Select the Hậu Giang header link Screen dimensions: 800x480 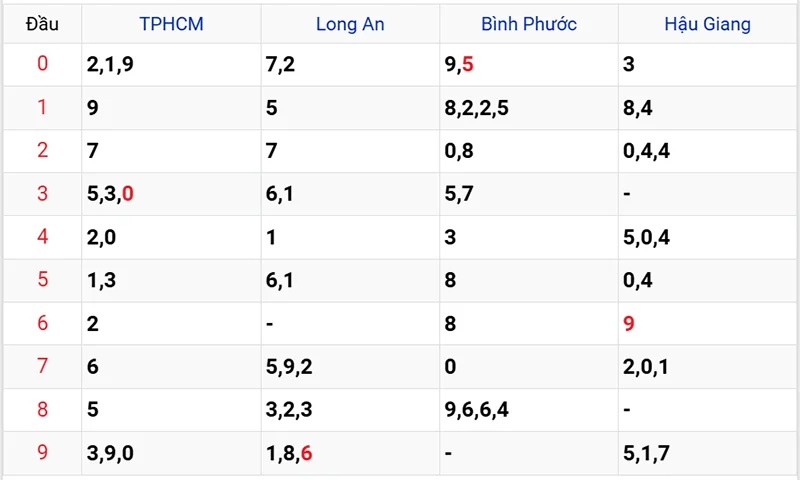pos(707,24)
